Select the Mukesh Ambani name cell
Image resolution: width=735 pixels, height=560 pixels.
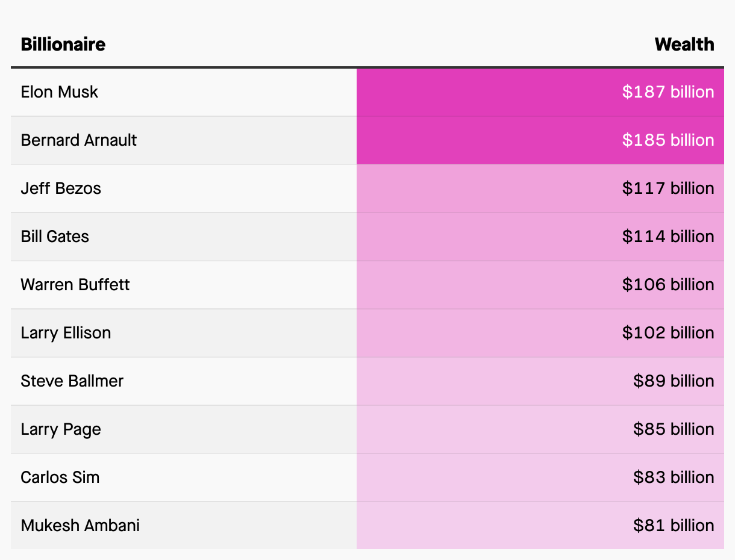point(80,526)
